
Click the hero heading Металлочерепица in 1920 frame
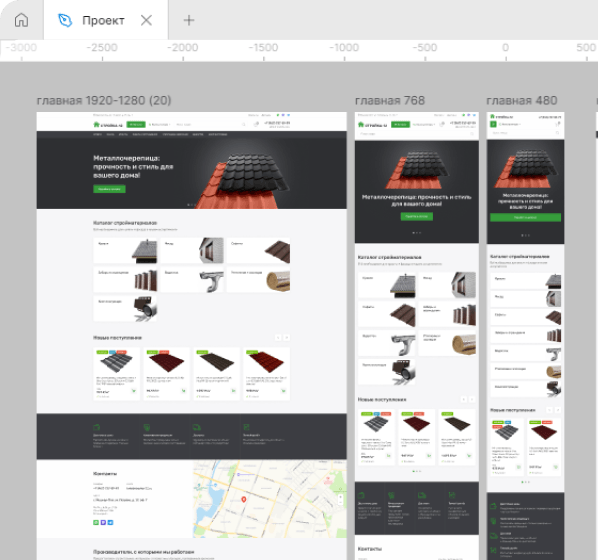(133, 167)
